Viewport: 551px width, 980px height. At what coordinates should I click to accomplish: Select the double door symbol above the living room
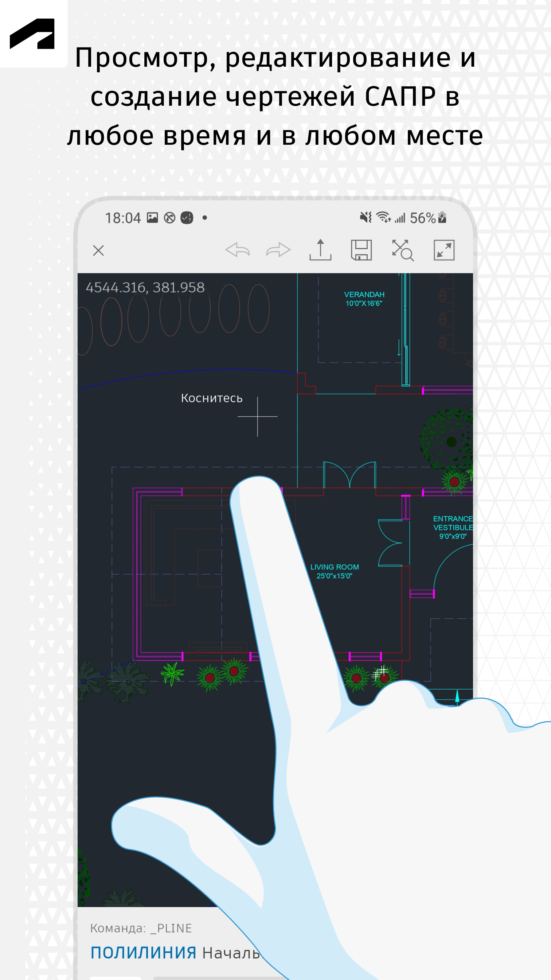pyautogui.click(x=349, y=475)
